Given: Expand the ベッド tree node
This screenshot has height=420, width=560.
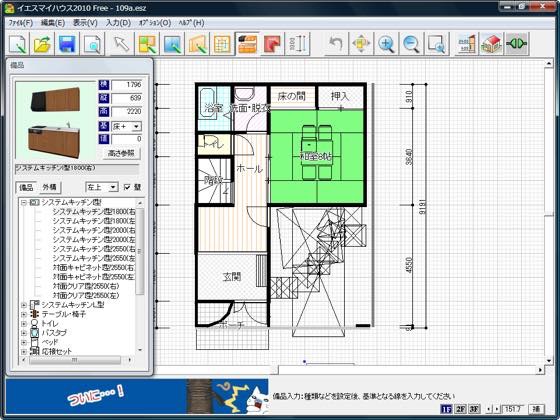Looking at the screenshot, I should tap(24, 342).
